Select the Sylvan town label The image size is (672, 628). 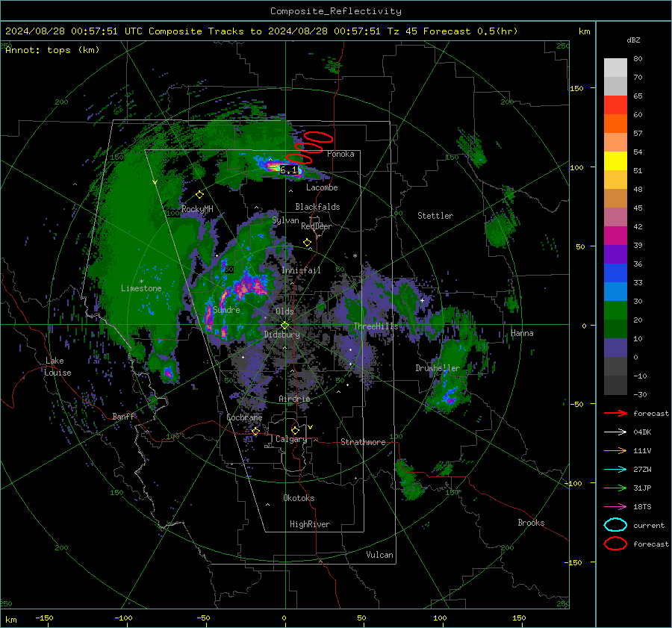tap(285, 220)
